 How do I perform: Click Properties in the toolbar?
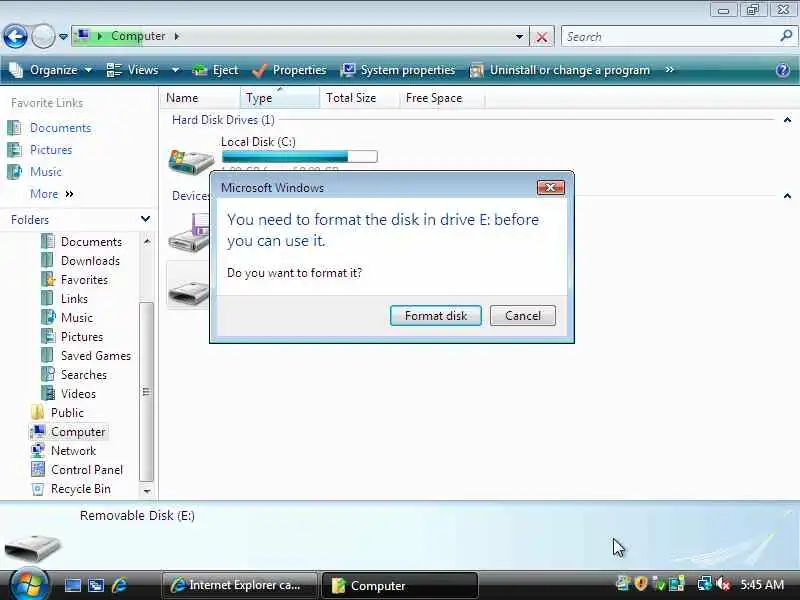[x=289, y=70]
